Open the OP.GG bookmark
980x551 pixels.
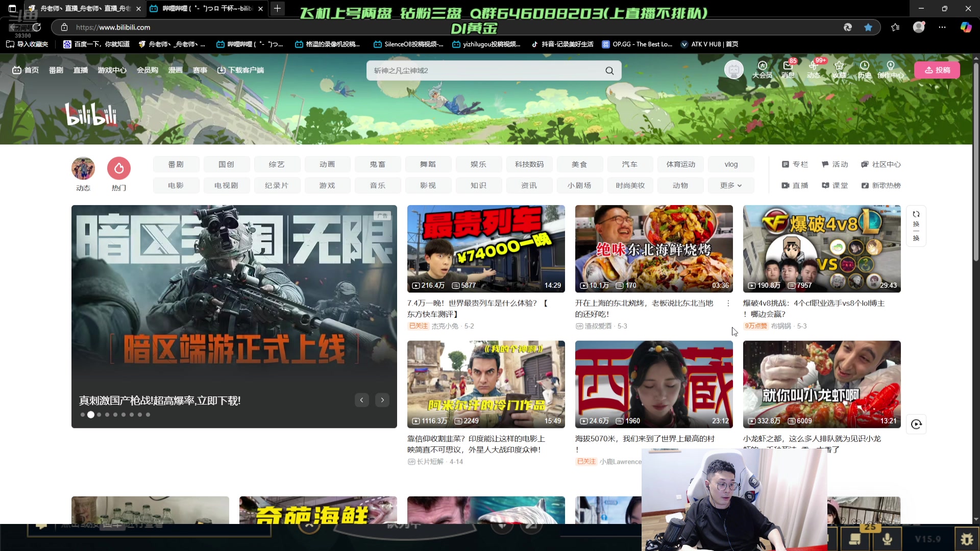coord(637,44)
